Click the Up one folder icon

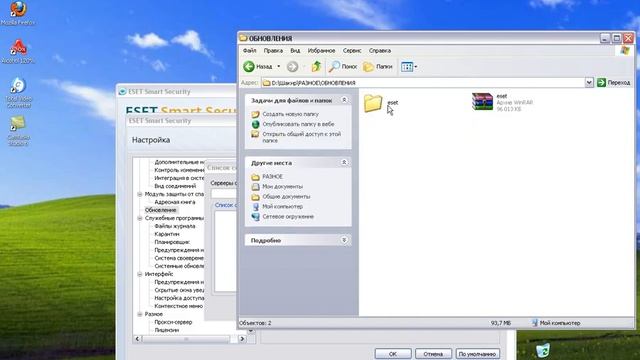pyautogui.click(x=316, y=67)
